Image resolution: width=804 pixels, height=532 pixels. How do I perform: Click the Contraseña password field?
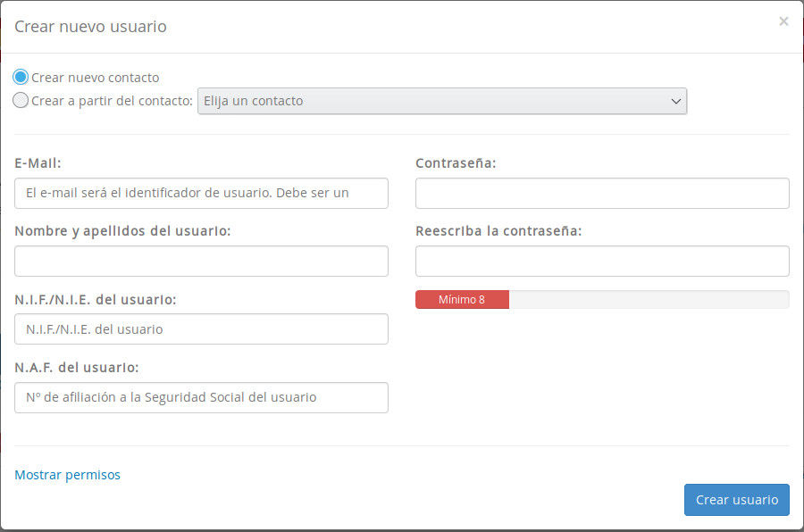tap(602, 193)
